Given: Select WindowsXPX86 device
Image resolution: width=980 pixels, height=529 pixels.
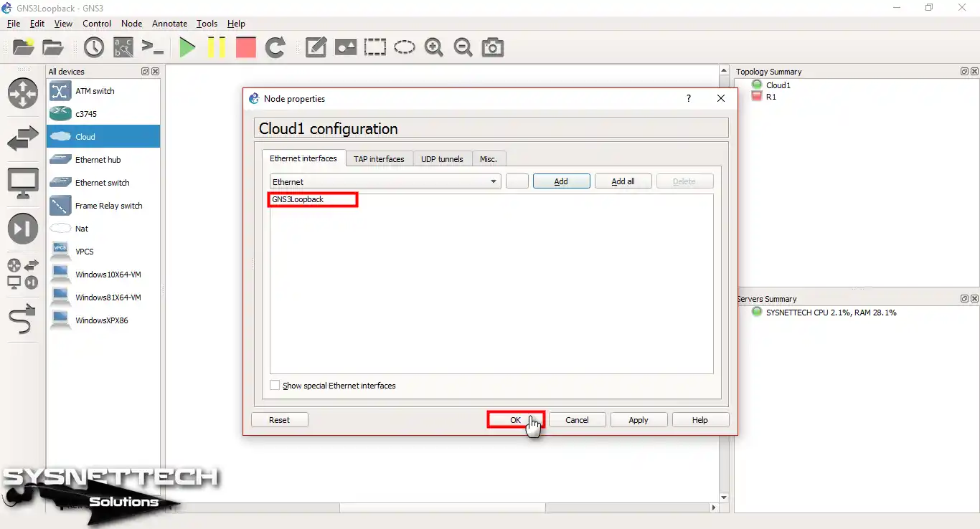Looking at the screenshot, I should tap(103, 320).
